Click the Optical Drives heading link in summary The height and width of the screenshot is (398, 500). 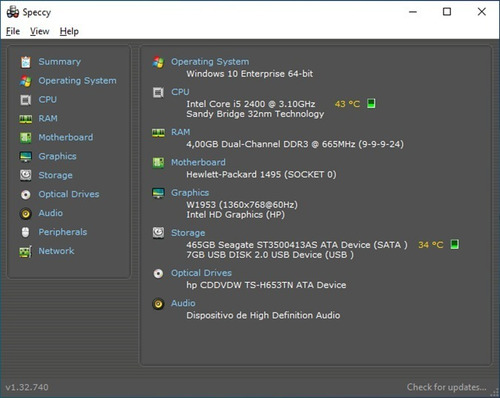[x=201, y=273]
